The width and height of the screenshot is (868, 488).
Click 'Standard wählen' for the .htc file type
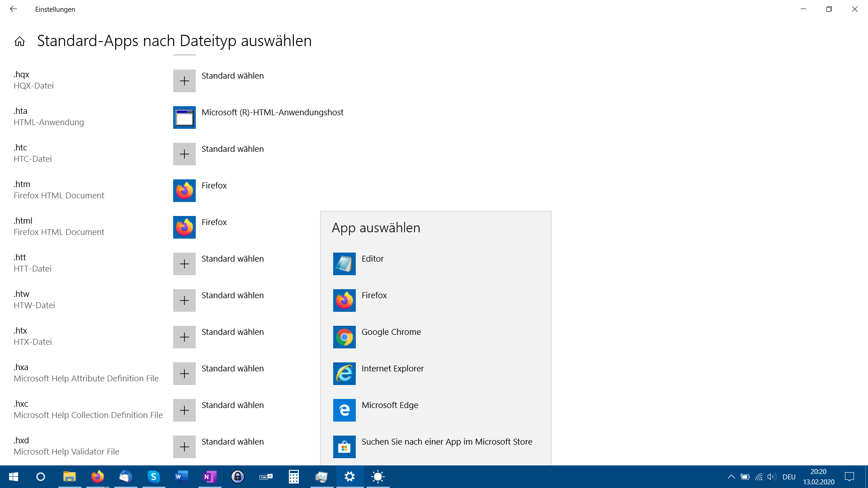coord(232,149)
